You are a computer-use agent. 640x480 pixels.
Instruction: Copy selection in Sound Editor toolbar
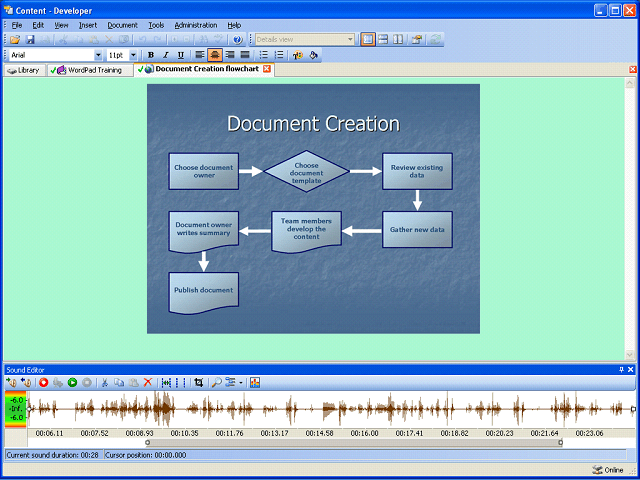point(119,382)
